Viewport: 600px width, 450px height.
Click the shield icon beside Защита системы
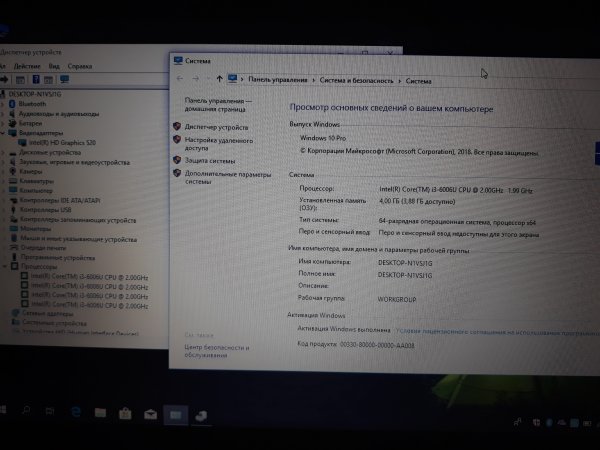tap(177, 159)
